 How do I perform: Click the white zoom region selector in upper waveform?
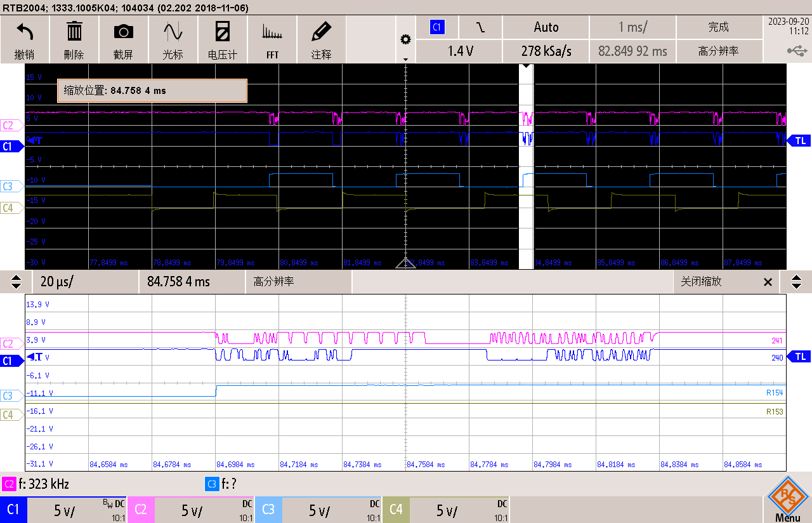(x=527, y=166)
